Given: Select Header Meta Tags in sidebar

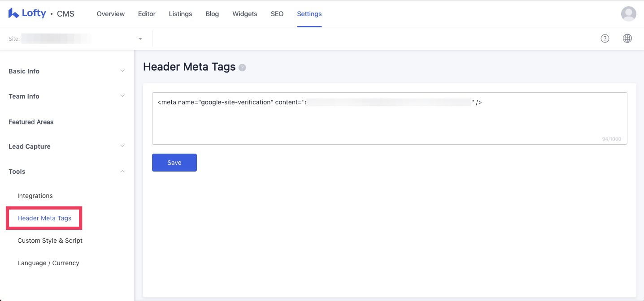Looking at the screenshot, I should click(44, 218).
